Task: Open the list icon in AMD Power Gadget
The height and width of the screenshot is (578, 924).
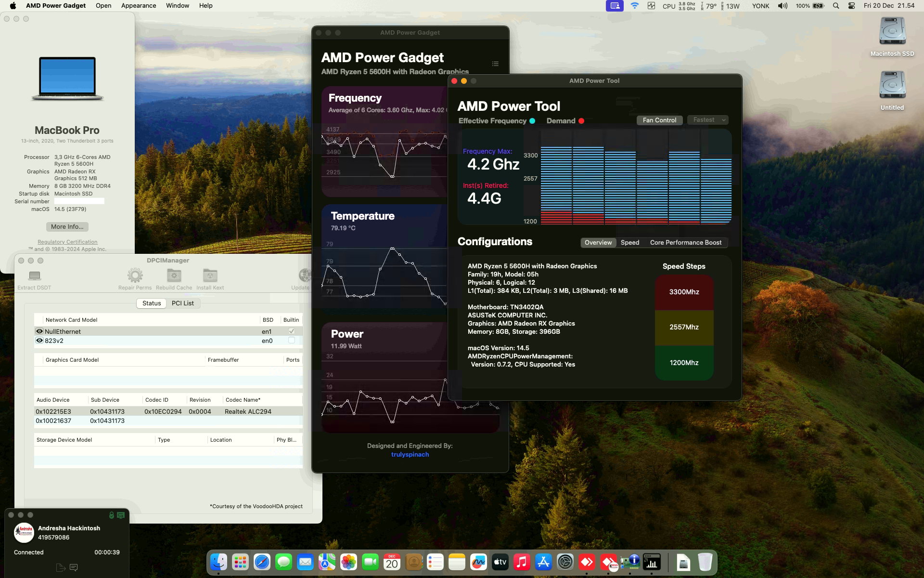Action: [x=495, y=64]
